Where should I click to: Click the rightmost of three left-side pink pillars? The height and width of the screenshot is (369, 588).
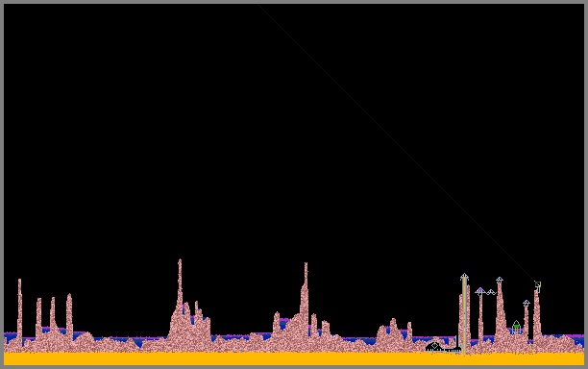click(69, 316)
